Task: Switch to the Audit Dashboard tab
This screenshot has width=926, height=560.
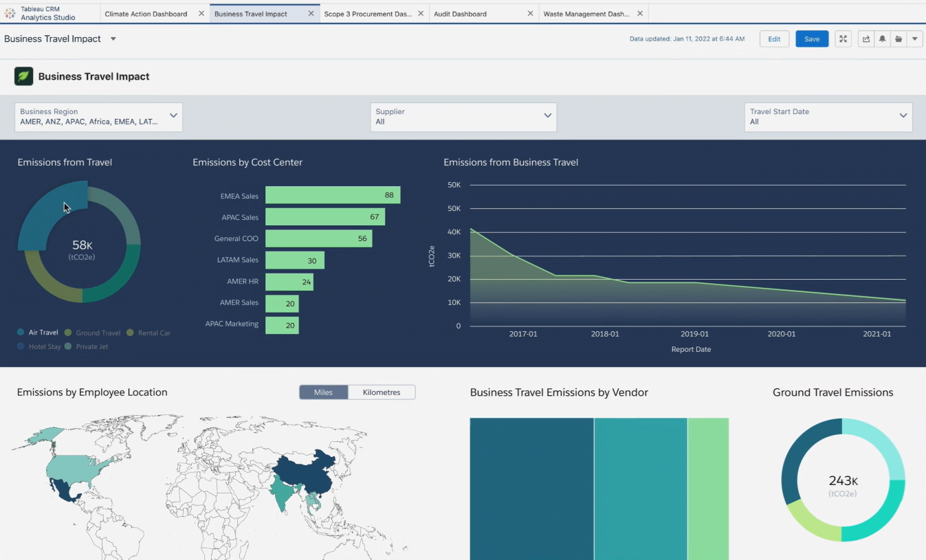Action: tap(461, 13)
